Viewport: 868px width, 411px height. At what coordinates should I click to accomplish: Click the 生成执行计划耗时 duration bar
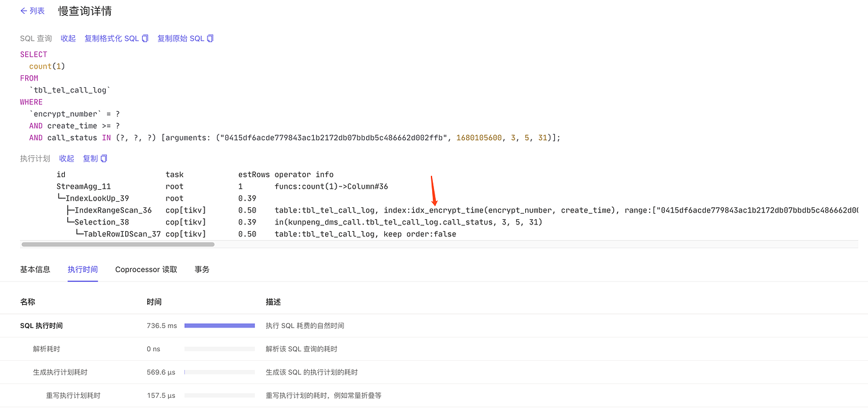coord(220,372)
